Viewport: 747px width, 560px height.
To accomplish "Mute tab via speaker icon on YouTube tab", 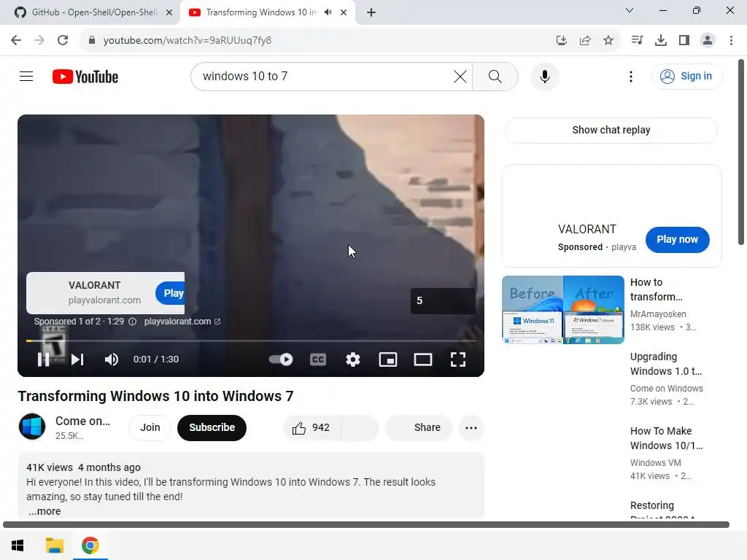I will (x=328, y=12).
